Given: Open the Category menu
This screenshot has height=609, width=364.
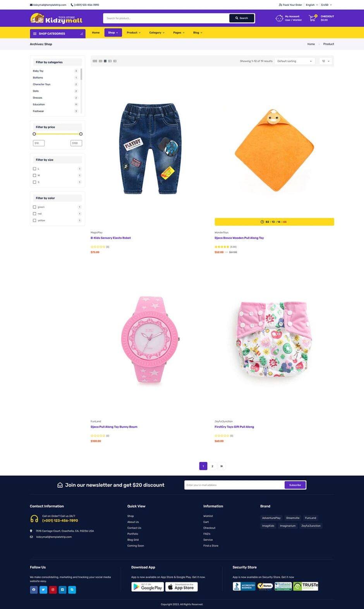Looking at the screenshot, I should (x=157, y=33).
